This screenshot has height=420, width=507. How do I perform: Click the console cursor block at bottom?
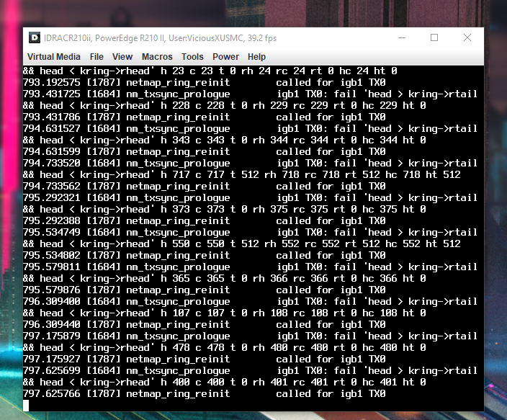[x=26, y=406]
